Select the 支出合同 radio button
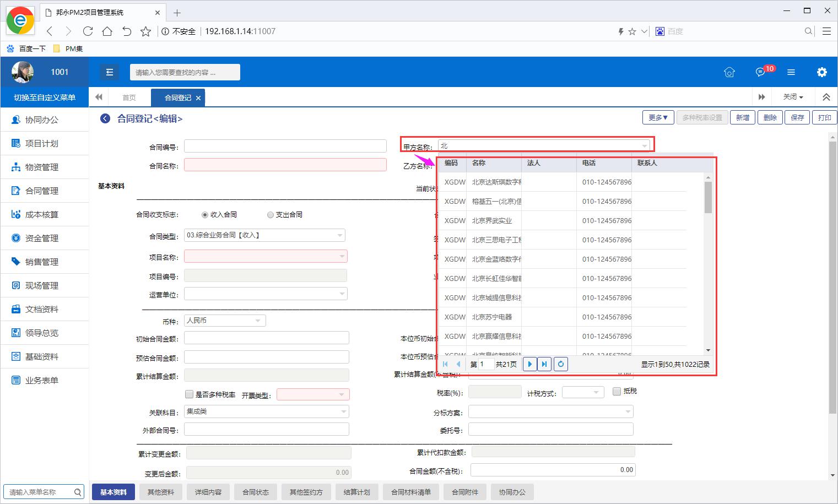Image resolution: width=838 pixels, height=504 pixels. point(270,215)
